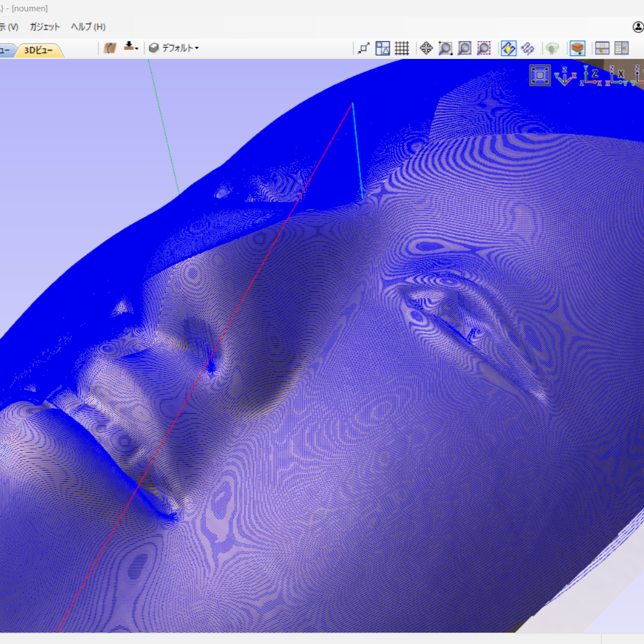
Task: Open the デフォルト dropdown
Action: tap(173, 48)
